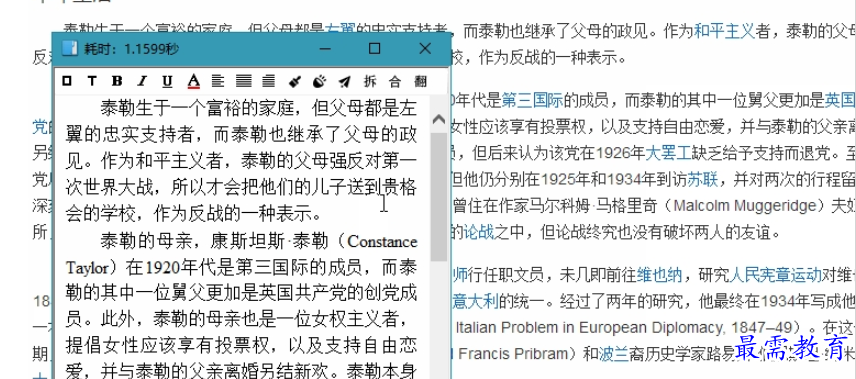856x379 pixels.
Task: Align text to the right
Action: [268, 81]
